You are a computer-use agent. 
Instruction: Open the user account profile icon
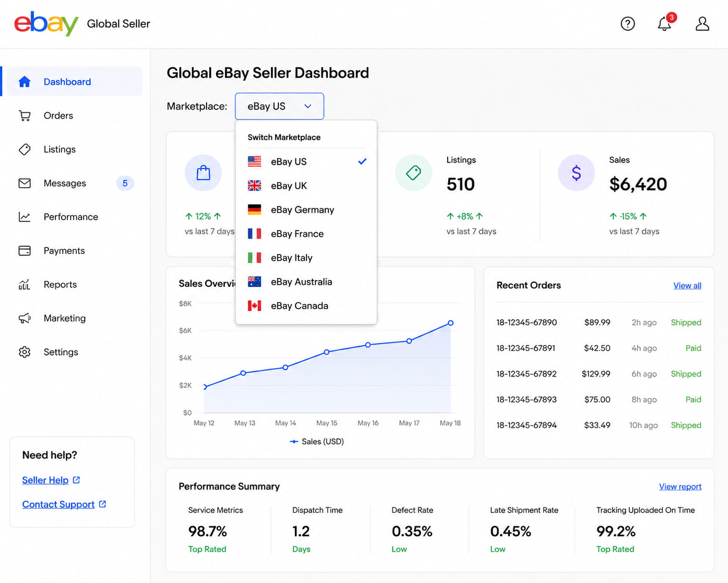click(x=702, y=24)
